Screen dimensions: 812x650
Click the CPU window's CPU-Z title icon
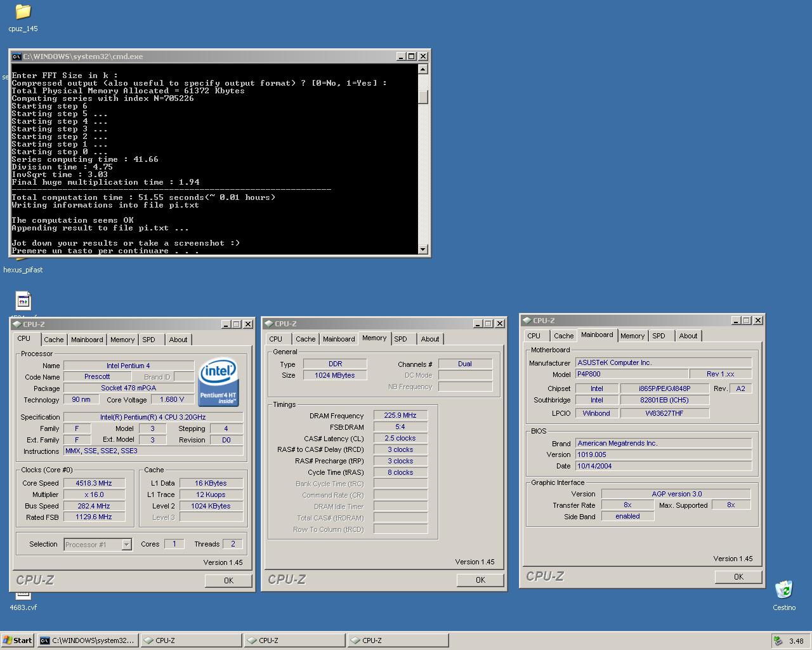(x=18, y=324)
